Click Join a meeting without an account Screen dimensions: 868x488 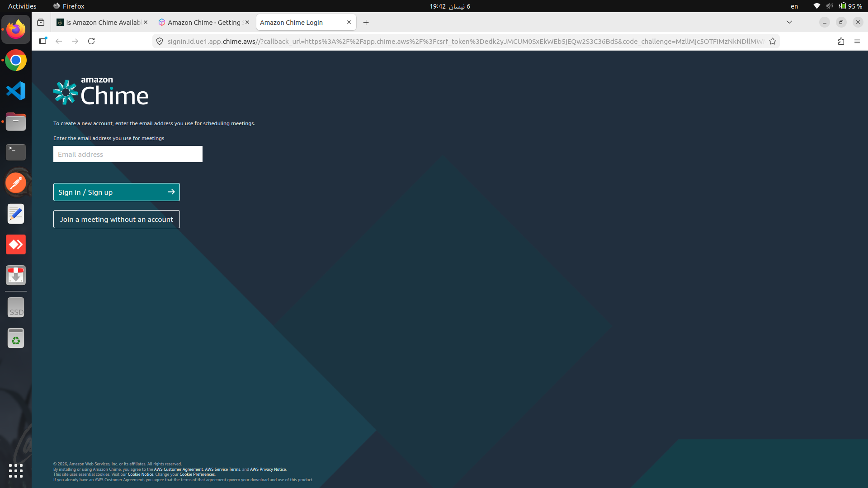click(116, 219)
